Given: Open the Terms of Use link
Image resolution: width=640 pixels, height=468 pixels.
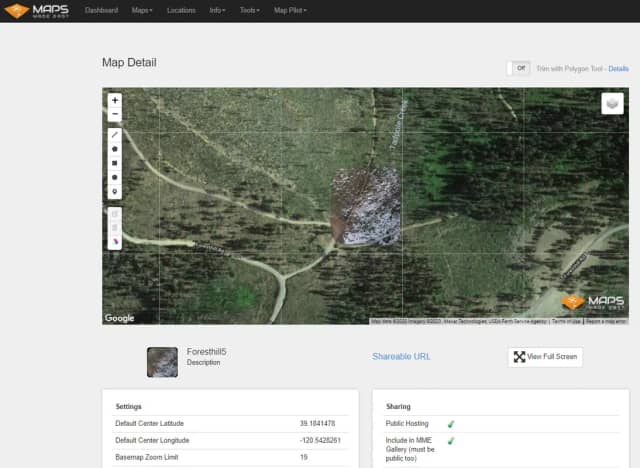Looking at the screenshot, I should [566, 322].
